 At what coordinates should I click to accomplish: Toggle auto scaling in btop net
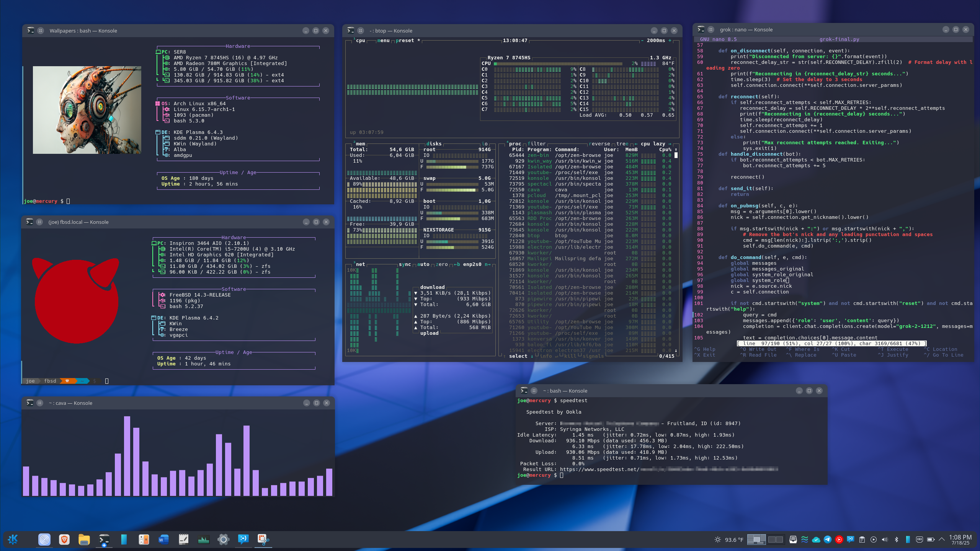point(423,264)
